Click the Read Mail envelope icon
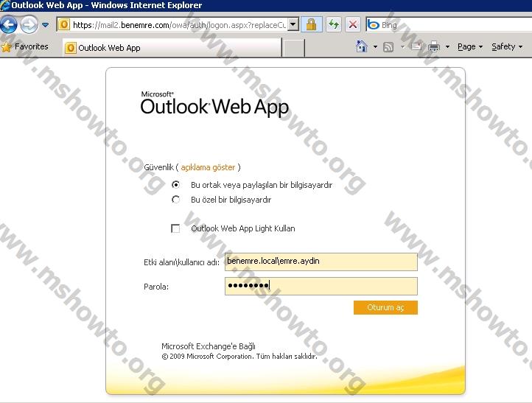 click(416, 46)
